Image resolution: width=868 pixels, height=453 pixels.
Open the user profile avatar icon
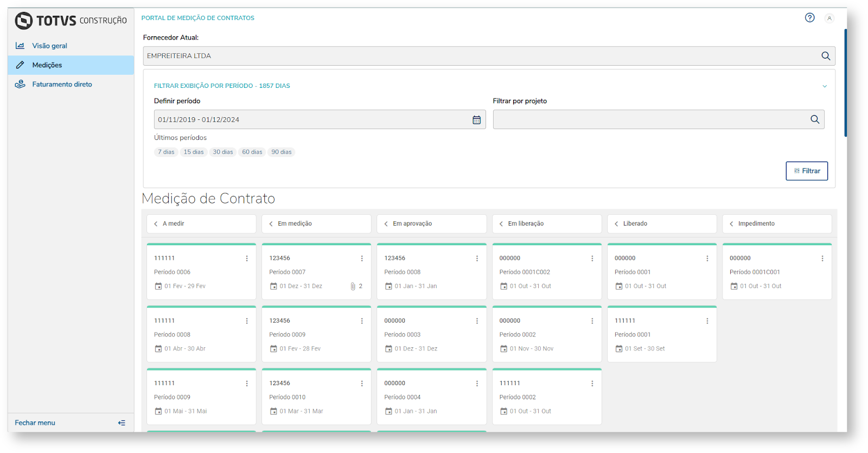(829, 18)
